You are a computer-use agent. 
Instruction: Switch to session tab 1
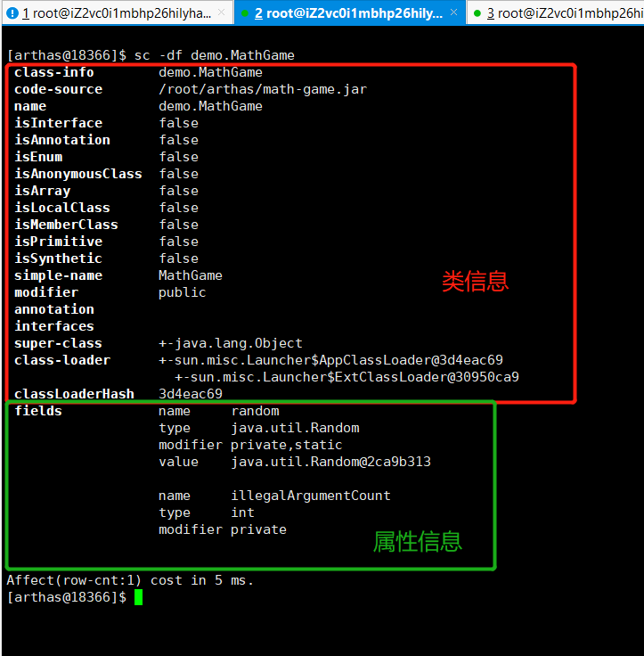tap(117, 13)
